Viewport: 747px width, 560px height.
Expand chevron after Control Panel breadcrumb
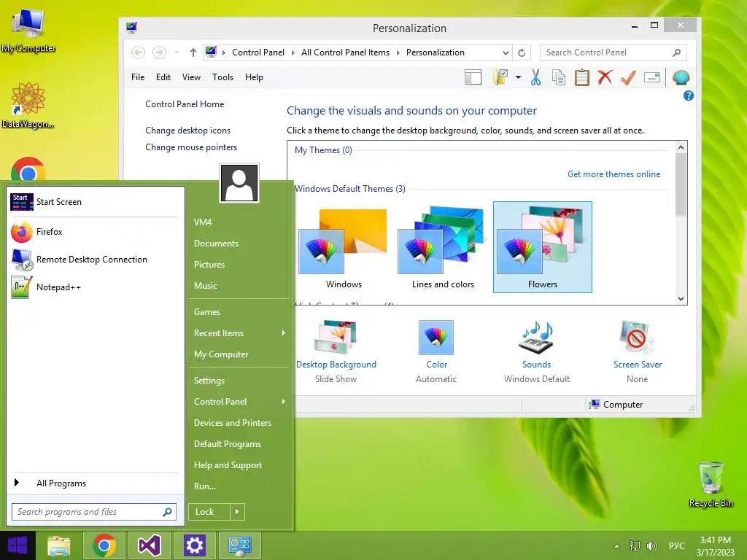[293, 52]
